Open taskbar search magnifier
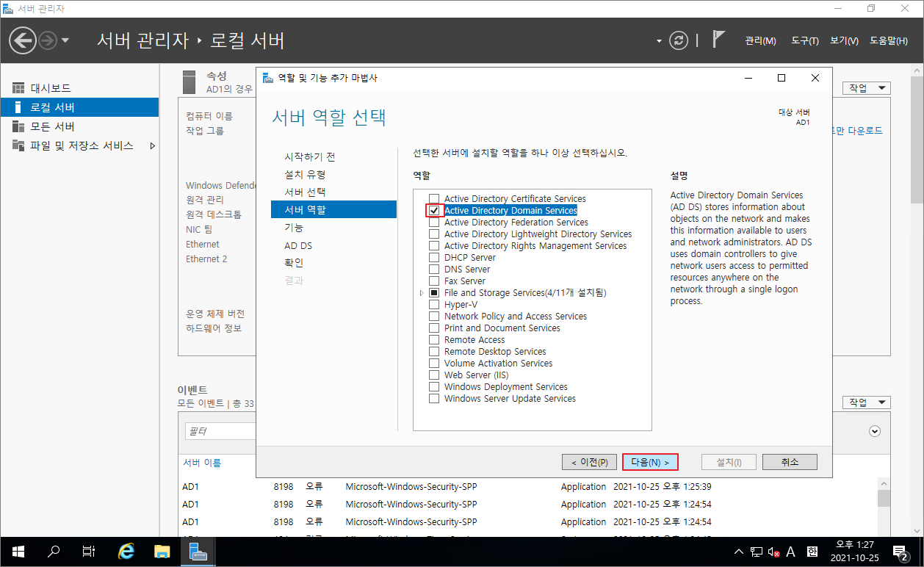The width and height of the screenshot is (924, 567). coord(53,552)
